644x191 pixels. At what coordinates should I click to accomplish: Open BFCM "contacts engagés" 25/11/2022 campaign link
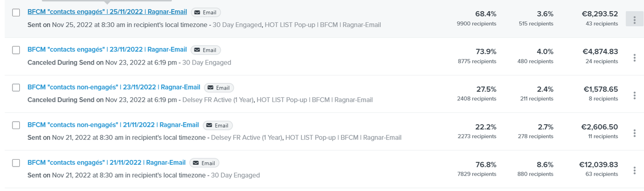pyautogui.click(x=107, y=12)
